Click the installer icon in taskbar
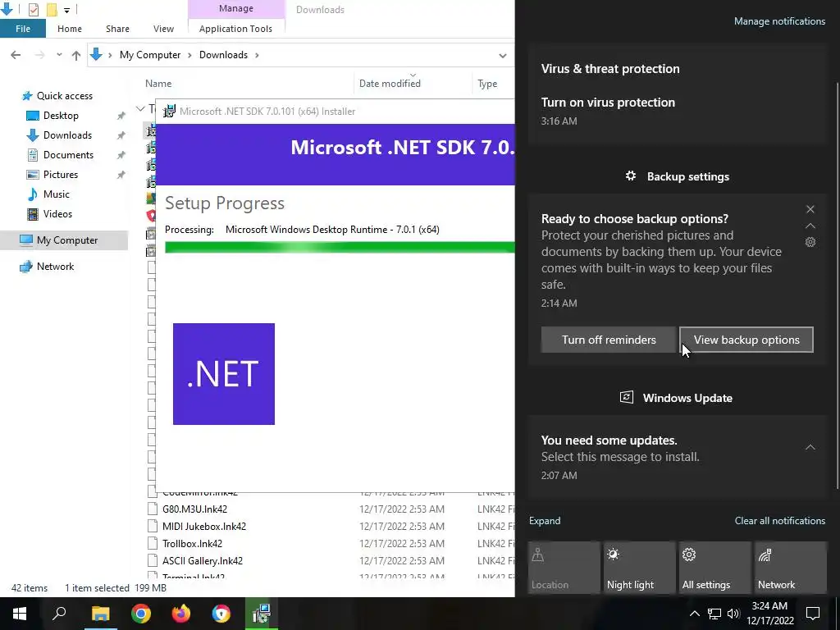This screenshot has height=630, width=840. pos(262,614)
